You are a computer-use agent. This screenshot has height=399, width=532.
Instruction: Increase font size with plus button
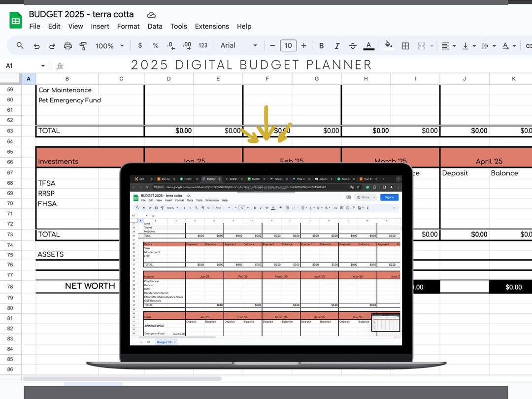click(x=303, y=45)
